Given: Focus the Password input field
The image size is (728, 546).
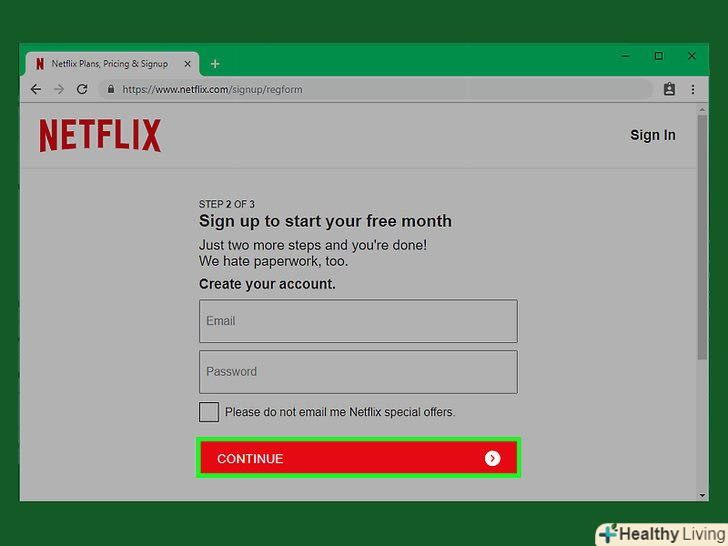Looking at the screenshot, I should click(x=358, y=372).
